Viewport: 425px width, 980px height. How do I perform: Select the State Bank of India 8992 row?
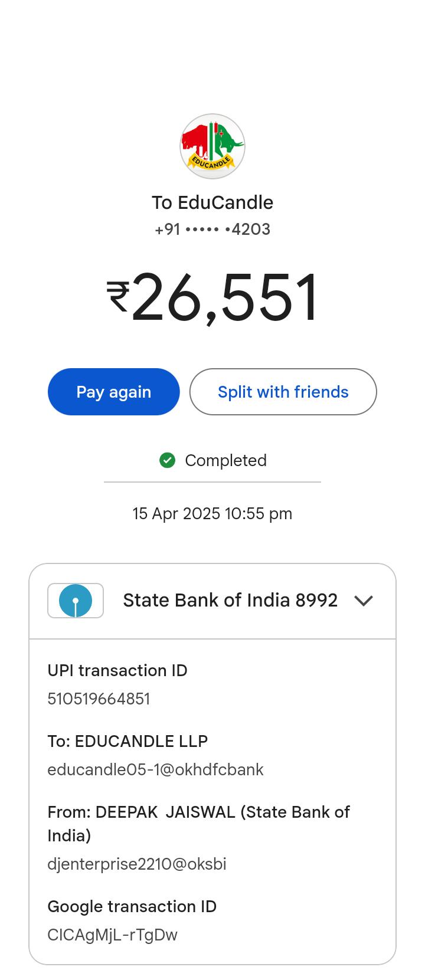[230, 601]
